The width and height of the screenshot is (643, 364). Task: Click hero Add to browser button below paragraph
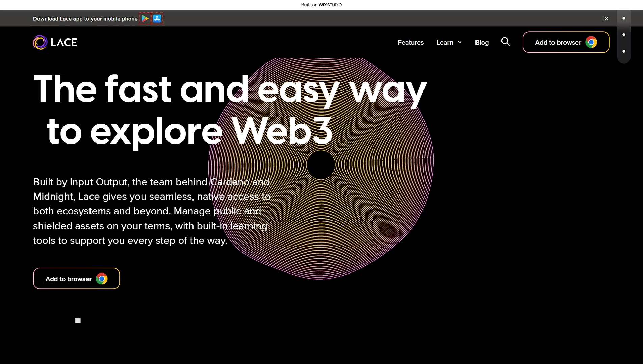click(76, 279)
